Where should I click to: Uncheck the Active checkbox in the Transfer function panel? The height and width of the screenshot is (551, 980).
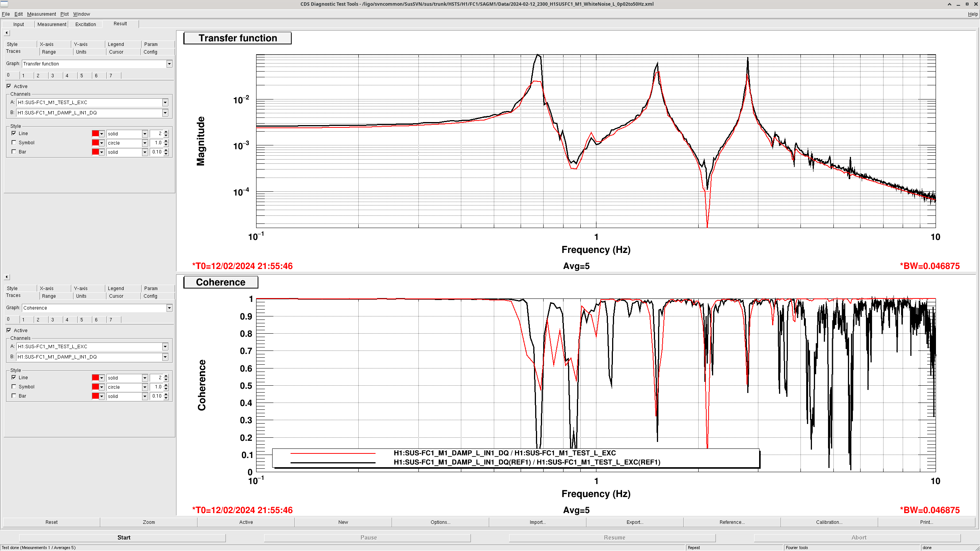pos(9,86)
